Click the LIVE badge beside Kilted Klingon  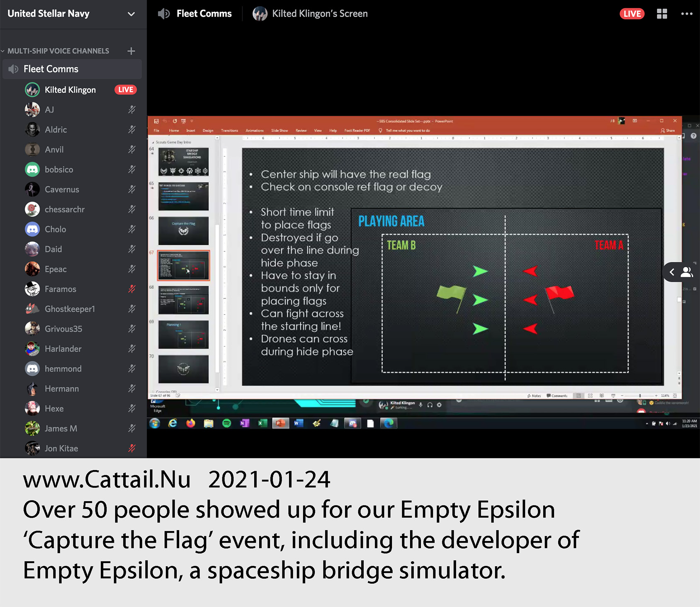126,90
